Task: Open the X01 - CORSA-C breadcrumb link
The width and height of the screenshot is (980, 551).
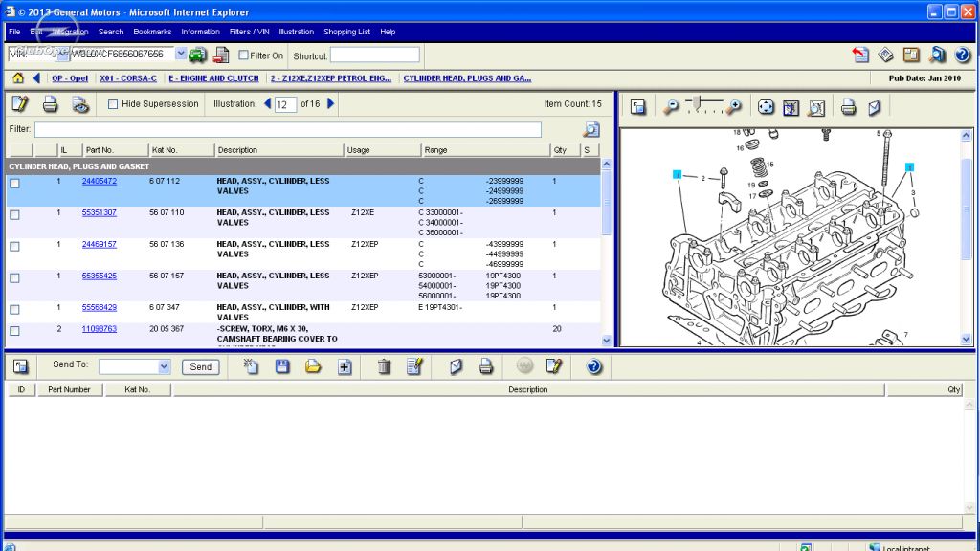Action: (x=128, y=78)
